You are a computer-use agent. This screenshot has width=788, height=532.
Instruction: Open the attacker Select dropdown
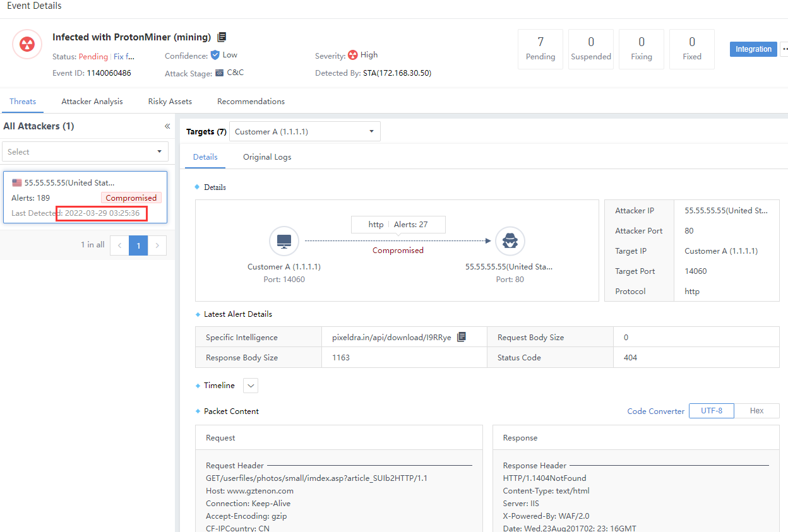[85, 151]
